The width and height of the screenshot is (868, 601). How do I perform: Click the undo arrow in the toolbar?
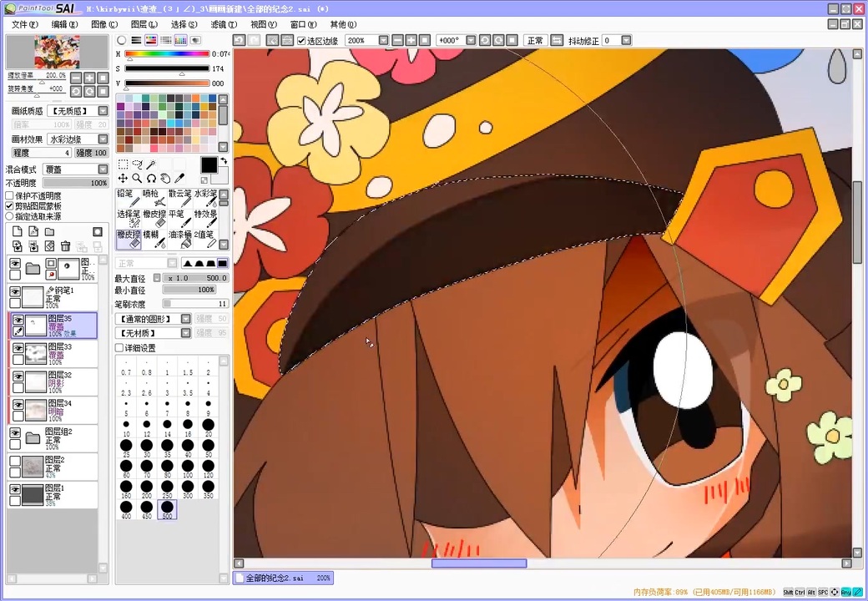[240, 40]
